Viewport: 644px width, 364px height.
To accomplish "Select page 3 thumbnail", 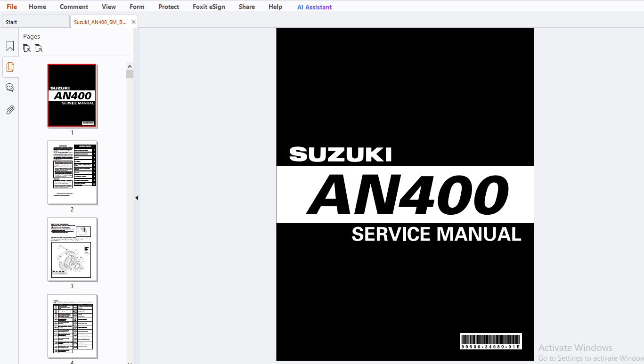I will point(72,249).
